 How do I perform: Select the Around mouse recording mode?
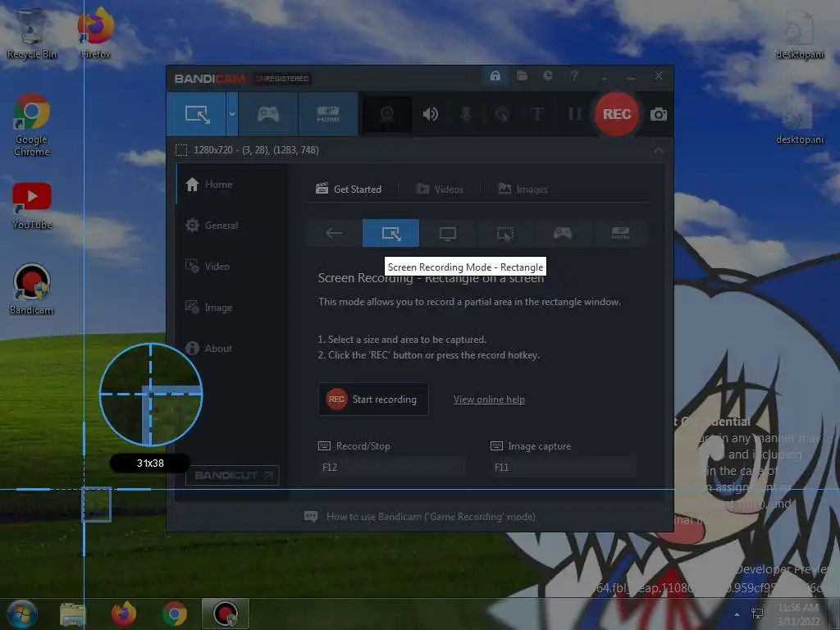(x=505, y=233)
